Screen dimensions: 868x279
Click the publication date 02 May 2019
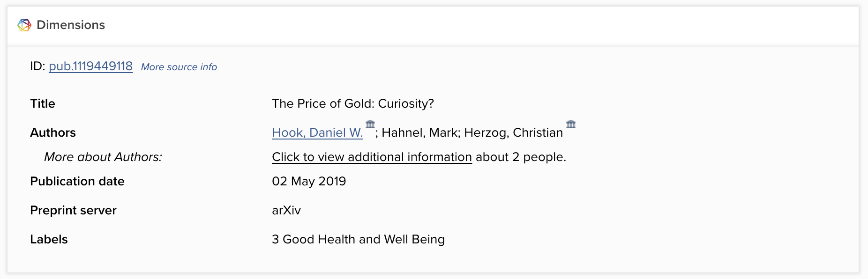[309, 181]
